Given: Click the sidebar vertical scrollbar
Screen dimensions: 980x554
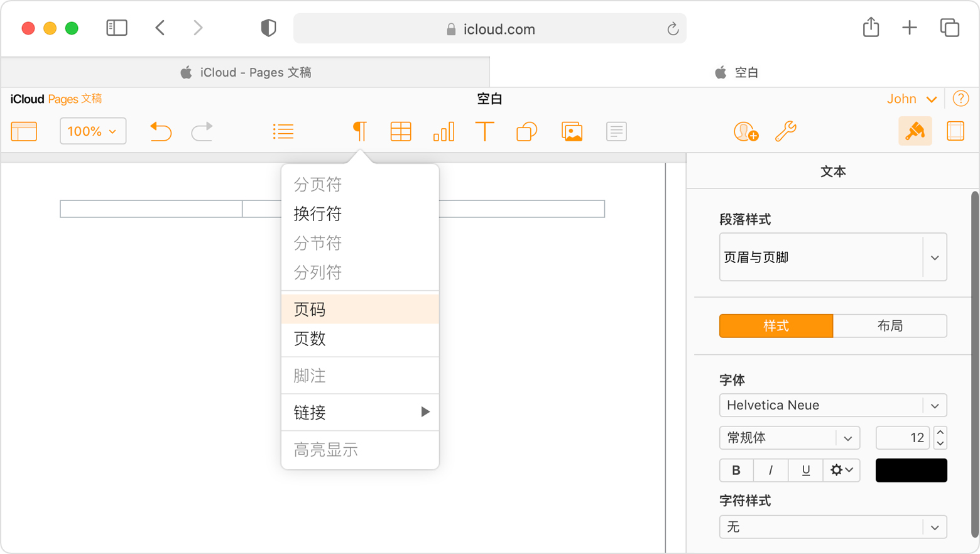Looking at the screenshot, I should [x=974, y=364].
